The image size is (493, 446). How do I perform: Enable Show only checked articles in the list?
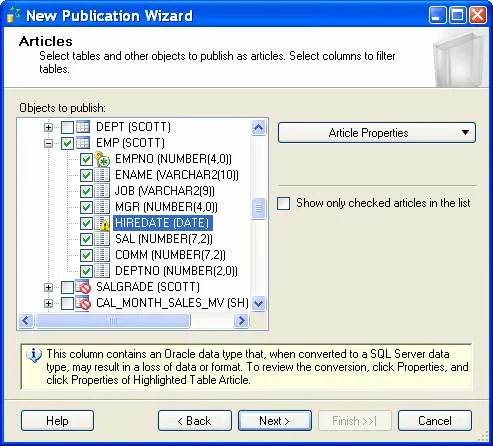(x=283, y=203)
